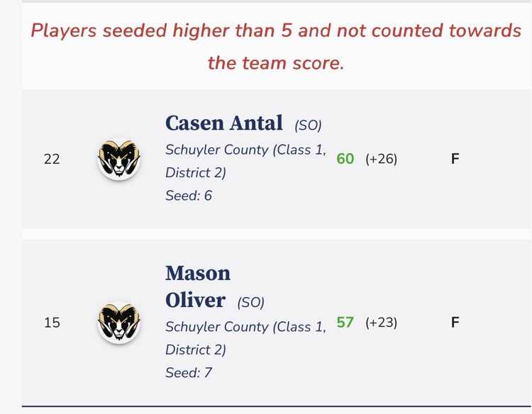Open Mason Oliver's player profile

pyautogui.click(x=198, y=286)
